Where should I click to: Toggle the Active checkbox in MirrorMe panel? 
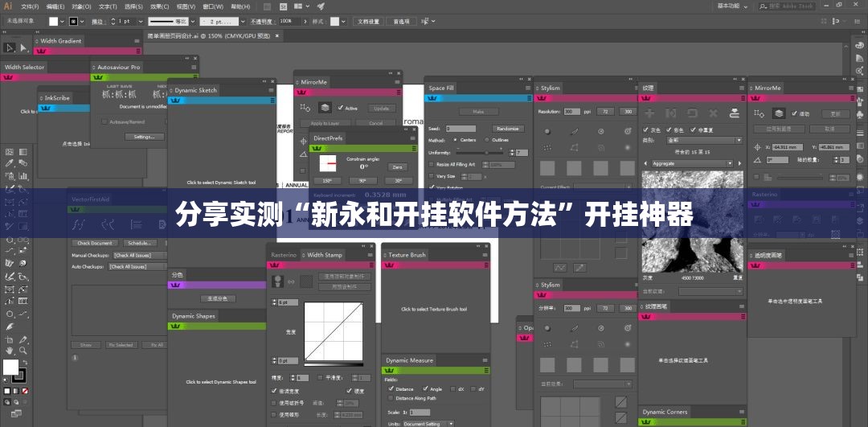(341, 108)
